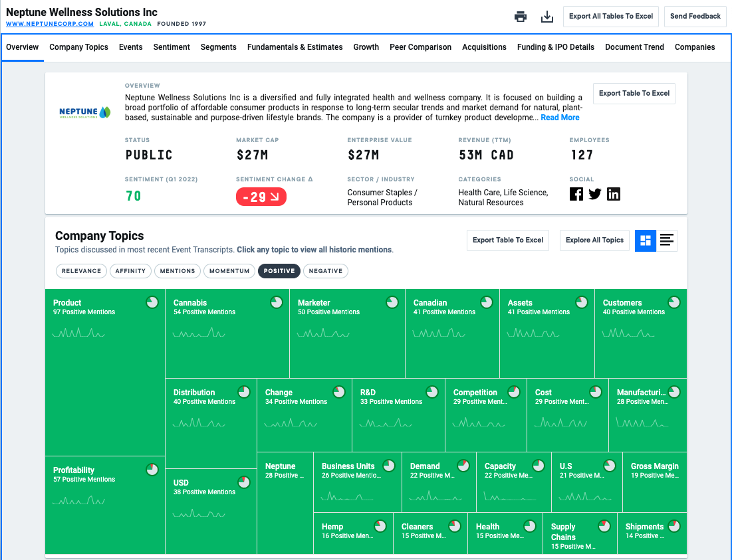Click the Competition tile pie chart icon
This screenshot has height=560, width=732.
[x=514, y=392]
